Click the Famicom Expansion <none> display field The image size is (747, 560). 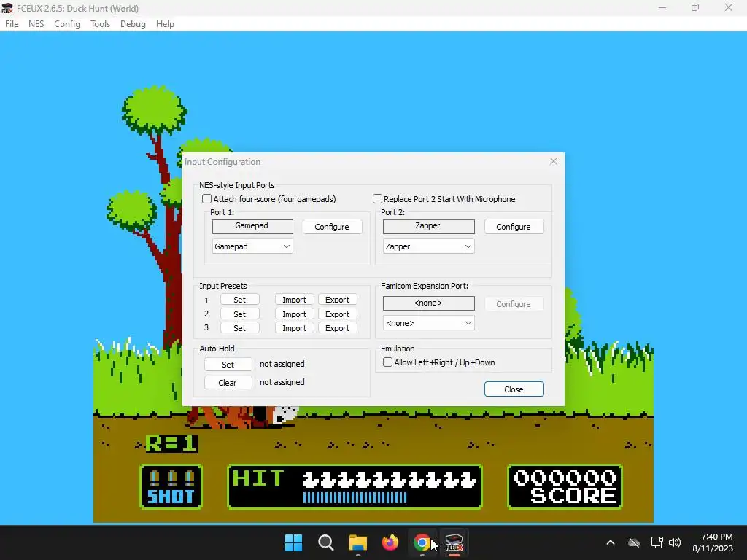(x=429, y=303)
